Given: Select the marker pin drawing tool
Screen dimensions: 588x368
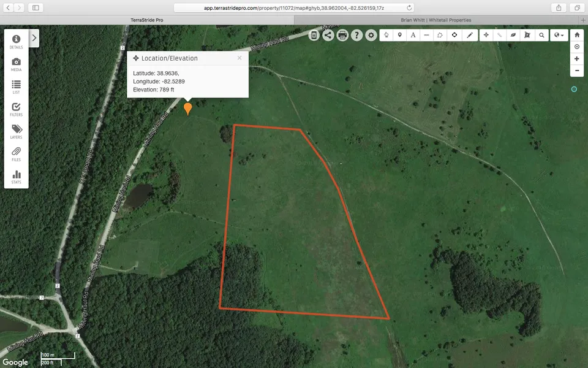Looking at the screenshot, I should coord(400,35).
